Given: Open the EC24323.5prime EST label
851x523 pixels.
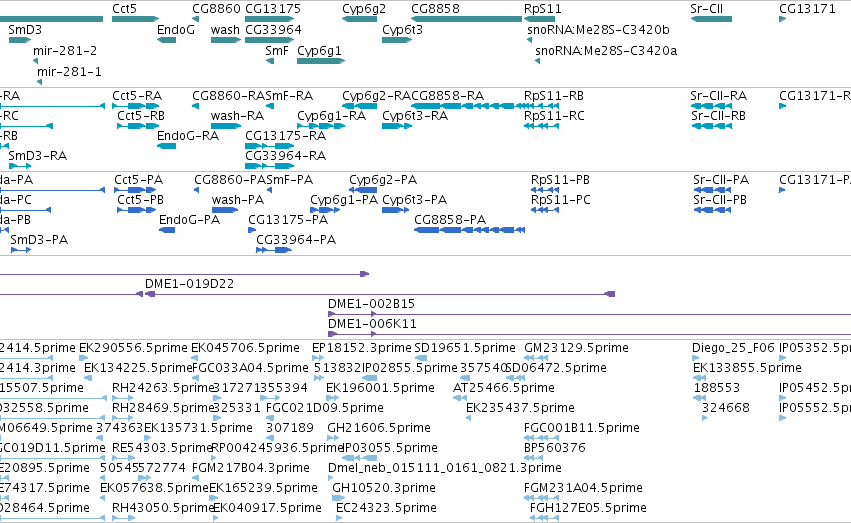Looking at the screenshot, I should click(386, 508).
